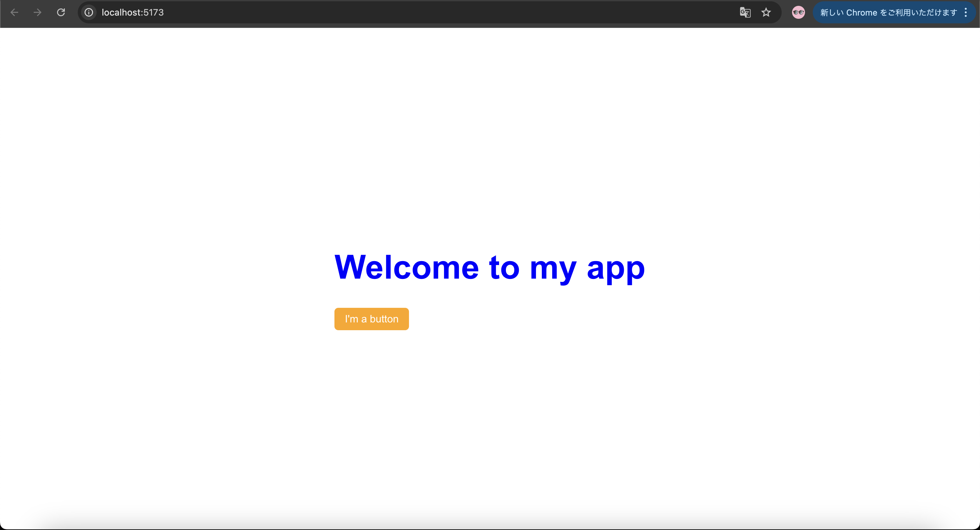980x530 pixels.
Task: Reload the localhost page
Action: tap(61, 13)
